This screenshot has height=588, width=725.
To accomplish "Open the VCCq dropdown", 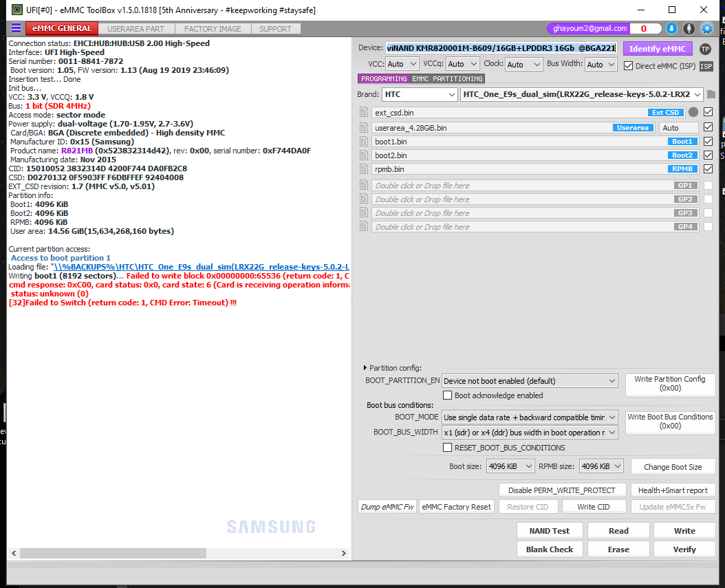I will [x=462, y=64].
